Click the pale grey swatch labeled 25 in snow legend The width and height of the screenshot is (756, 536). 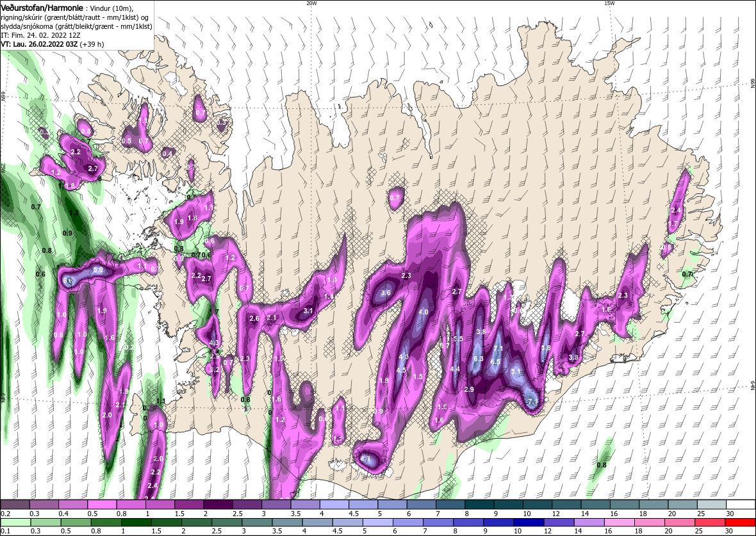712,504
